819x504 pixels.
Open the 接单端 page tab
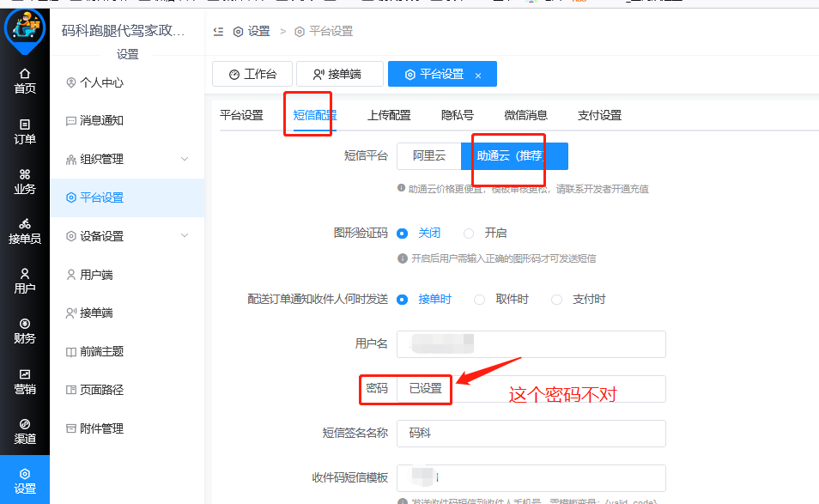pos(339,74)
